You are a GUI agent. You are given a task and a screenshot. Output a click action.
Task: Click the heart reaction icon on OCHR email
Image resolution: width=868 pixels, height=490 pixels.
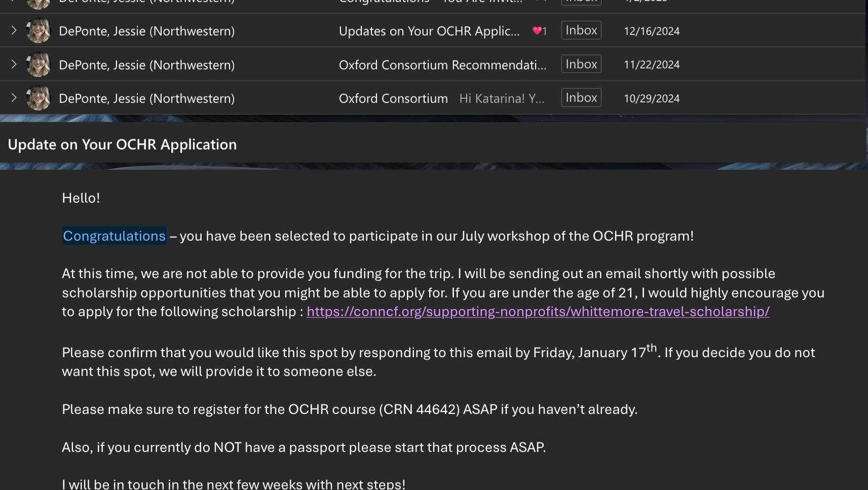tap(537, 31)
